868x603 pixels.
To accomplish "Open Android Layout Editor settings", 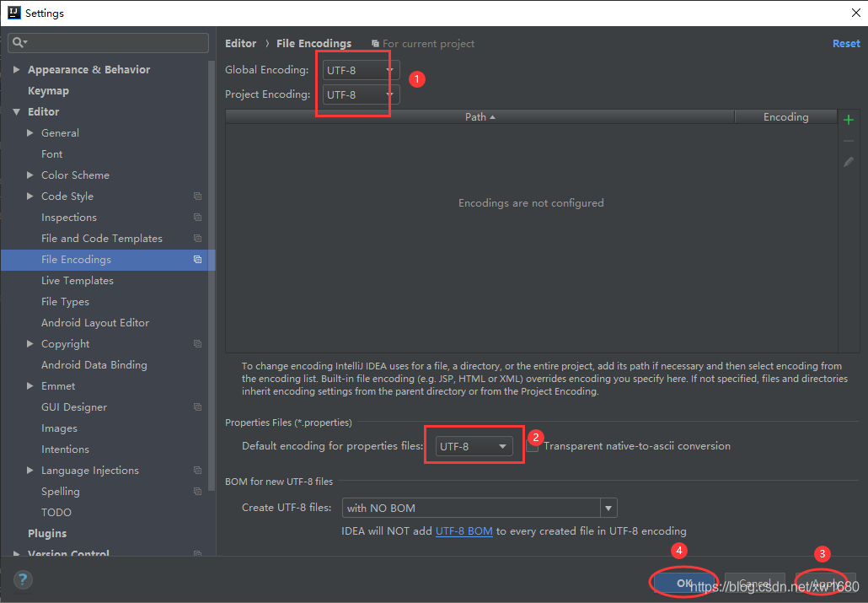I will pyautogui.click(x=95, y=322).
